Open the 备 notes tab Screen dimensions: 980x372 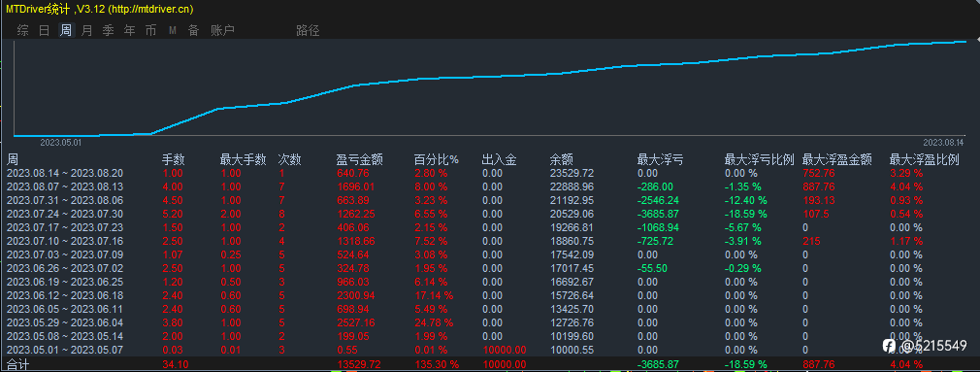point(194,30)
